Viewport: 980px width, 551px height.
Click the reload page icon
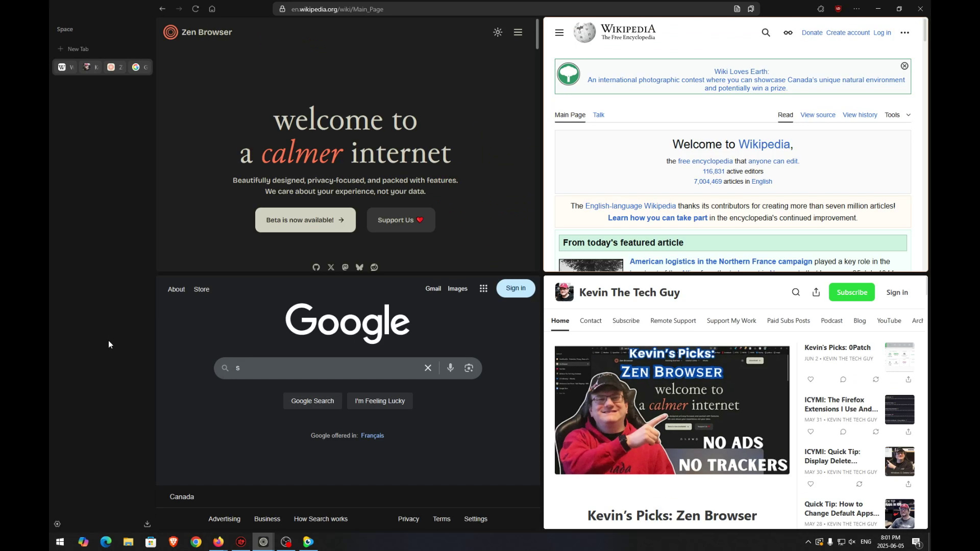coord(195,9)
